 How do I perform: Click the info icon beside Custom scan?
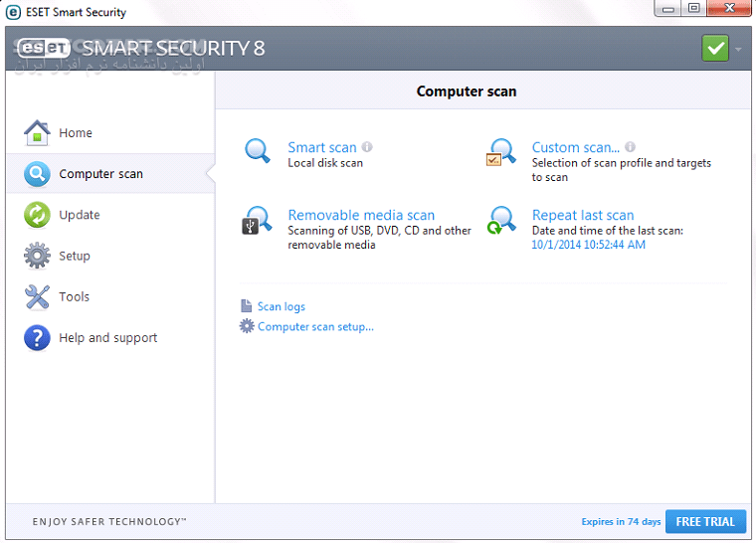(630, 146)
